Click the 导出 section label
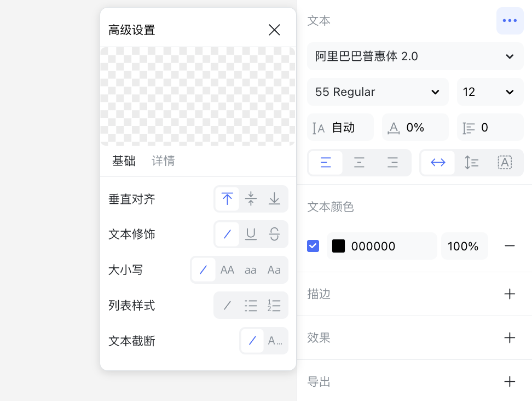532x401 pixels. tap(319, 382)
